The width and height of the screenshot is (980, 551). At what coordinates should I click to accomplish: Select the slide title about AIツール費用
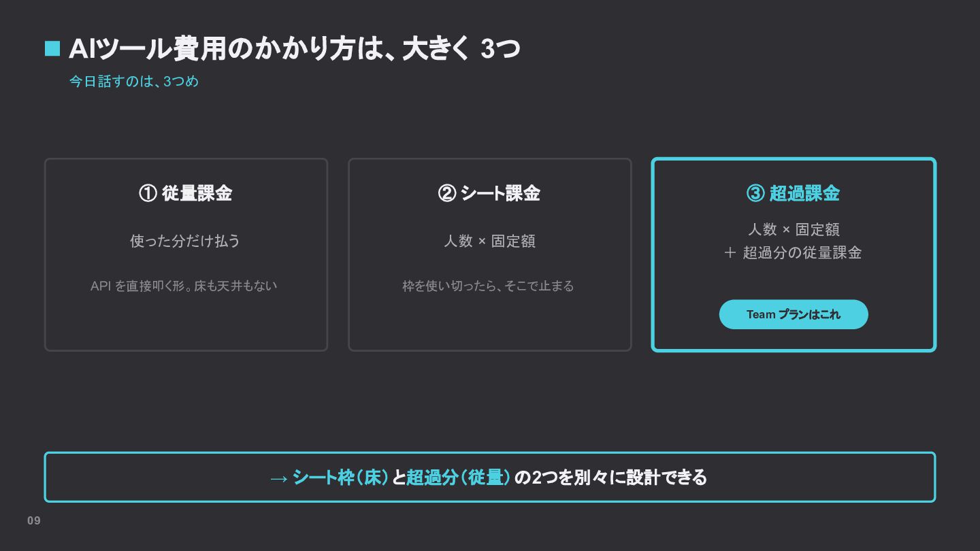(x=295, y=49)
